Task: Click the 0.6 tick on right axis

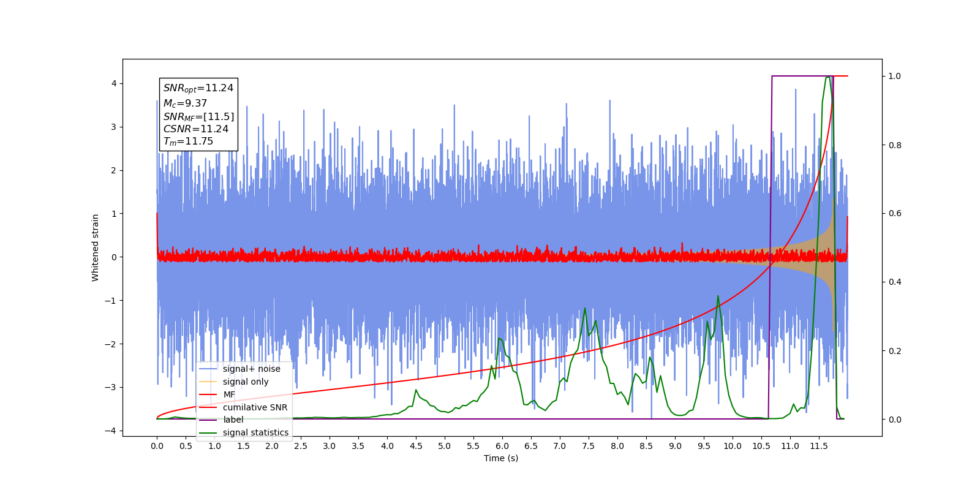Action: tap(895, 214)
